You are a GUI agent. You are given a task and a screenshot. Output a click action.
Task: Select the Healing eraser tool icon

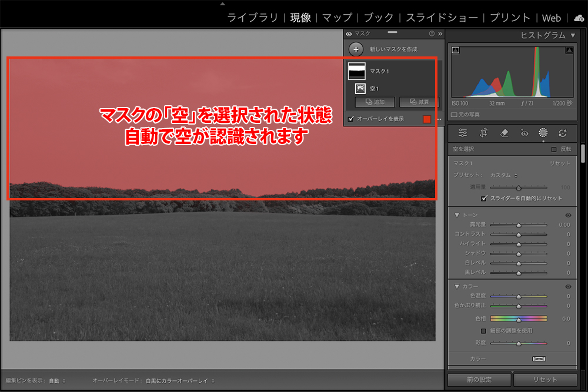click(503, 133)
